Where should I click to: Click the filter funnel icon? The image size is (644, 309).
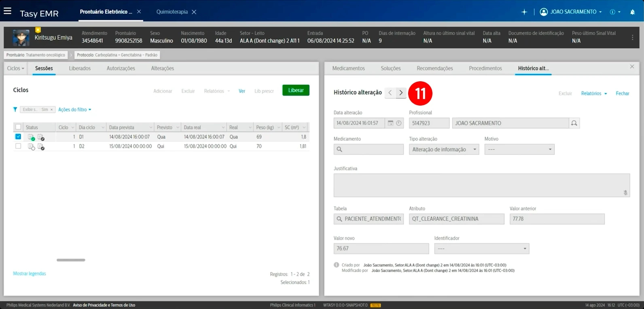[x=15, y=110]
